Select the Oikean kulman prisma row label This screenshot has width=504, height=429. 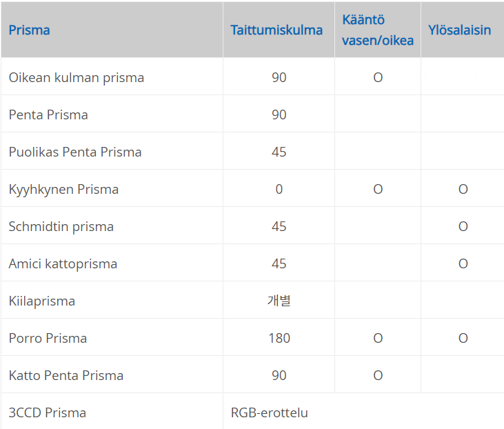point(77,77)
